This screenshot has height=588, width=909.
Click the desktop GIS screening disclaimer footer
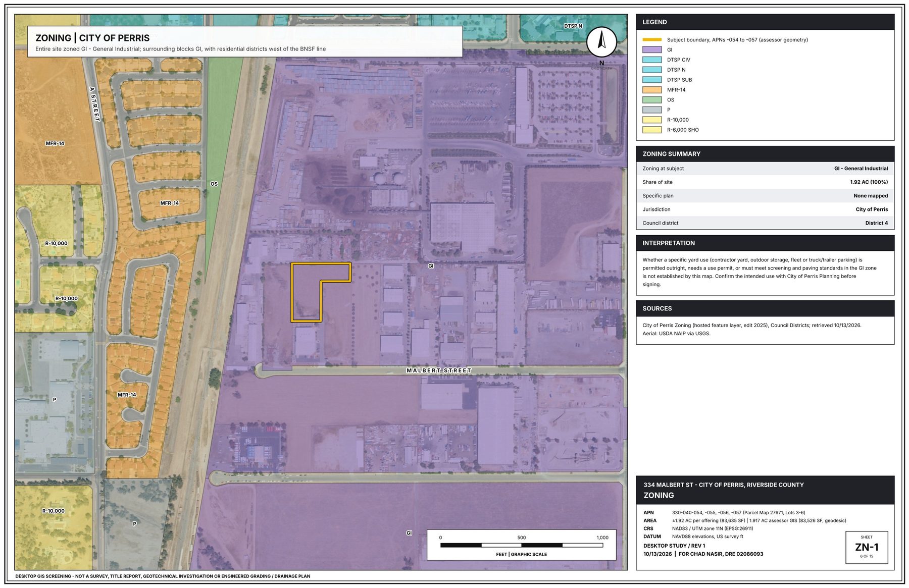163,576
